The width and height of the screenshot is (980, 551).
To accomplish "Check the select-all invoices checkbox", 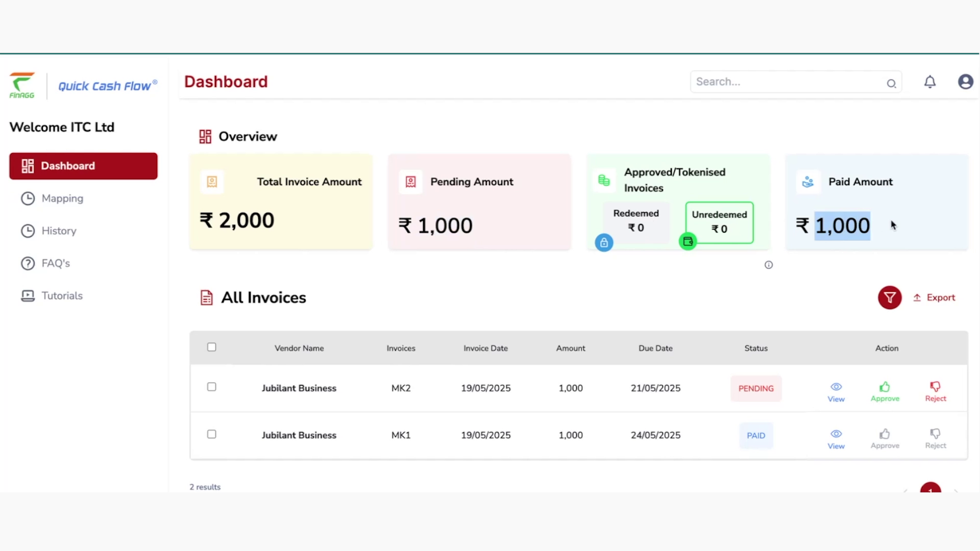I will click(212, 347).
